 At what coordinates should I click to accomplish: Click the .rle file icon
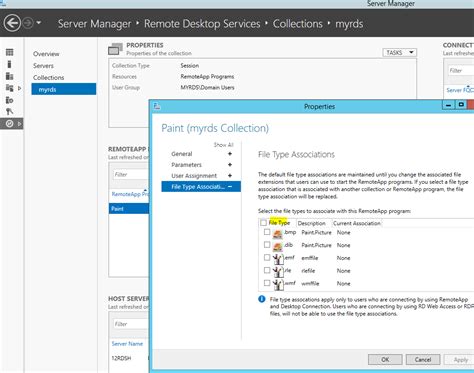click(x=278, y=272)
